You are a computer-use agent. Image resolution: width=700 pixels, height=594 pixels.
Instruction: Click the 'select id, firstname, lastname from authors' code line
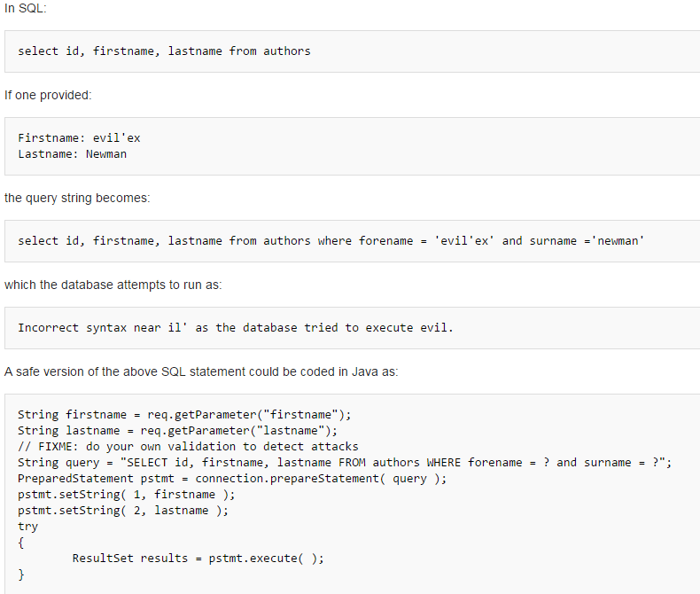[164, 51]
